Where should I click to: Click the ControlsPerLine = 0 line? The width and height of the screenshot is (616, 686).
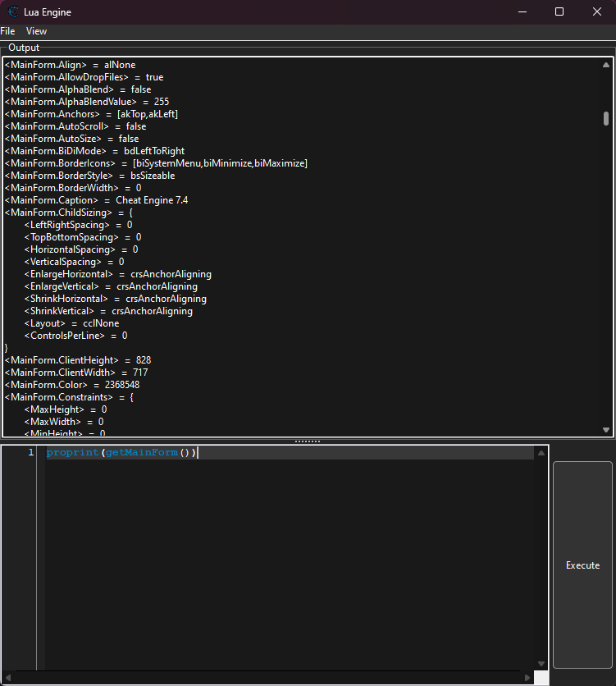click(76, 335)
